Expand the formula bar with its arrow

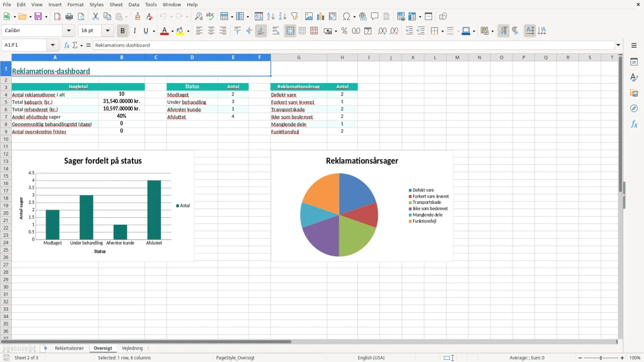coord(618,45)
